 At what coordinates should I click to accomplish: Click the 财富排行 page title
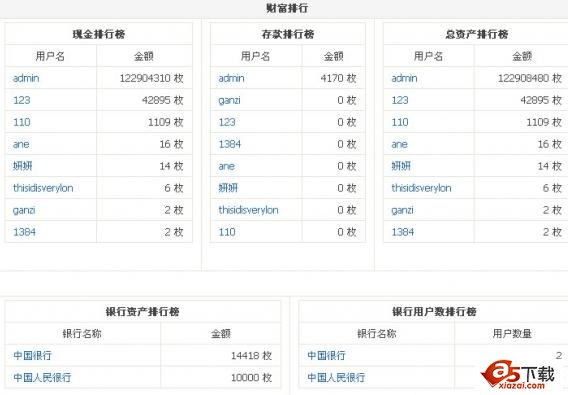(287, 8)
